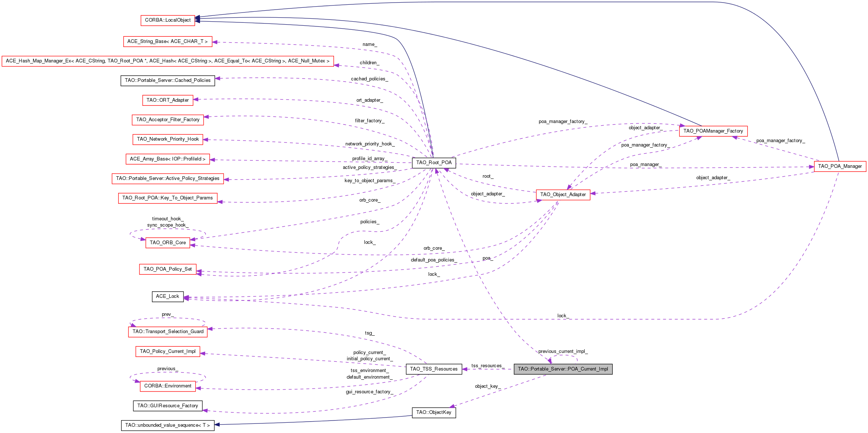
Task: Open the TAO::GUIResource_Factory node
Action: (167, 406)
